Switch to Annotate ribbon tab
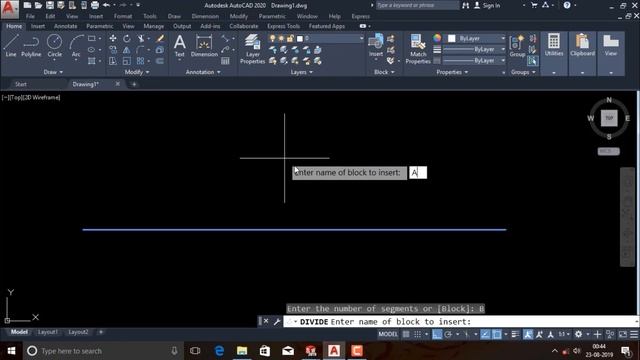The image size is (640, 360). click(65, 26)
